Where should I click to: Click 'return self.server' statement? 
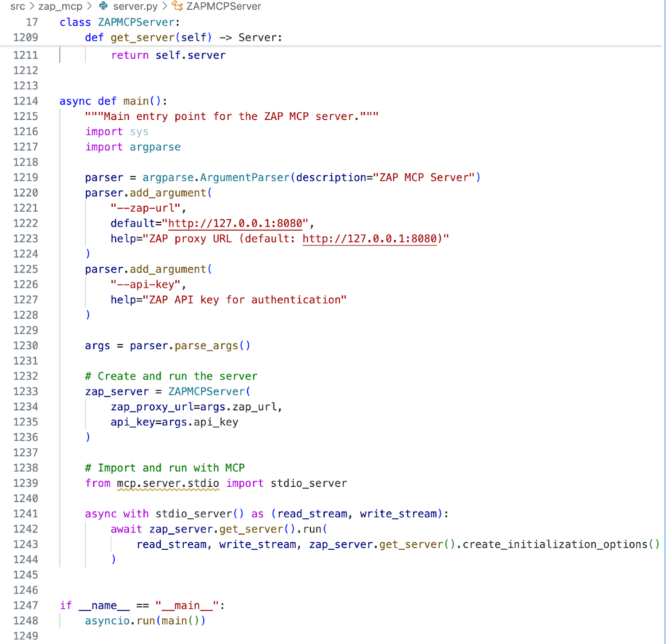[x=168, y=55]
